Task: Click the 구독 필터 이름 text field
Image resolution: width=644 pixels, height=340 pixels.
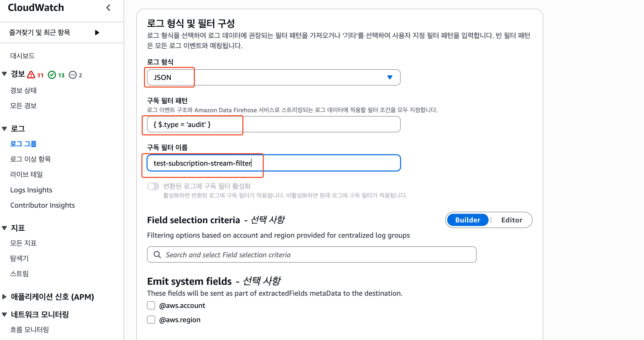Action: [x=273, y=163]
